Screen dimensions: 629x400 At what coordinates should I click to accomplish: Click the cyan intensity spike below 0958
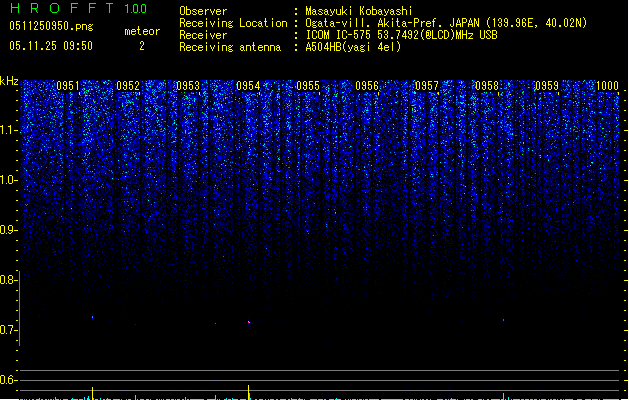click(x=503, y=396)
